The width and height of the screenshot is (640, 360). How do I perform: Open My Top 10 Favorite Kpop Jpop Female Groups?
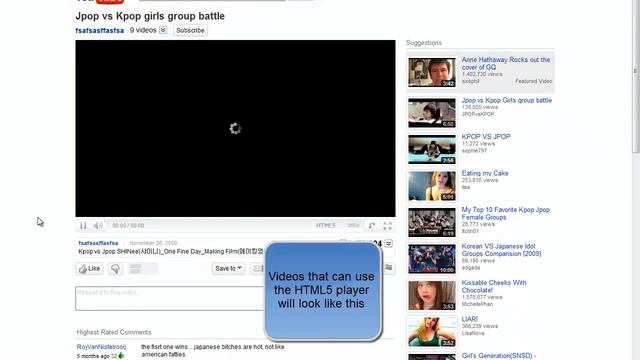[x=506, y=213]
